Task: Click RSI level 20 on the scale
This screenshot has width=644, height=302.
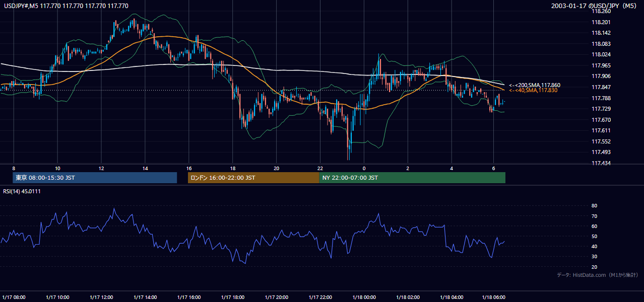Action: pos(594,267)
